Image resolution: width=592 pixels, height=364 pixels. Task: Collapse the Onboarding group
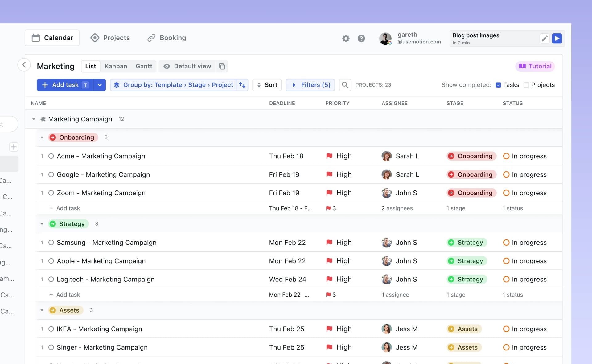click(x=42, y=137)
